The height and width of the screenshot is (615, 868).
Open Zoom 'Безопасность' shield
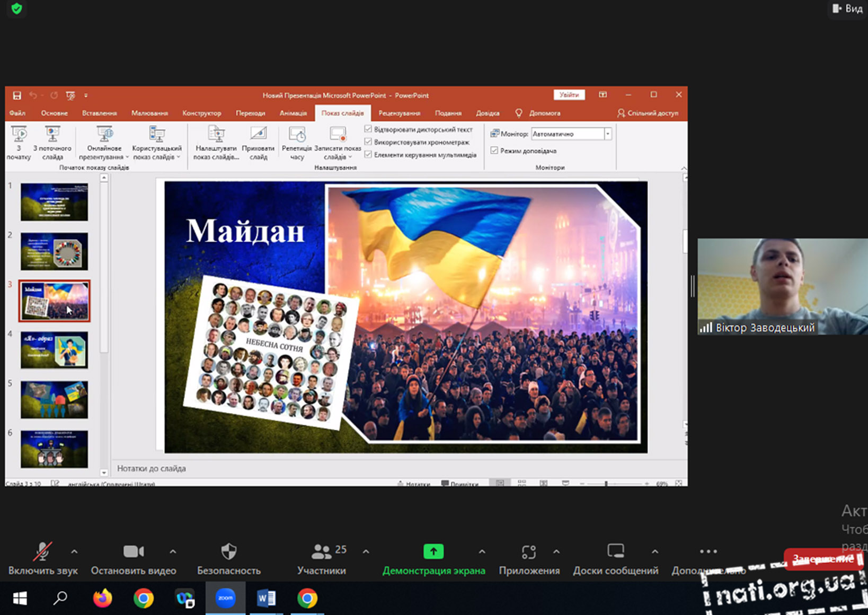[x=229, y=559]
